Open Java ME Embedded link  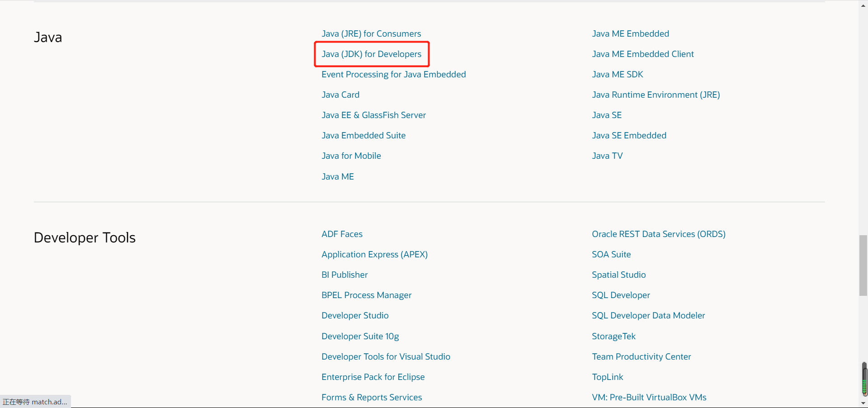(x=631, y=34)
